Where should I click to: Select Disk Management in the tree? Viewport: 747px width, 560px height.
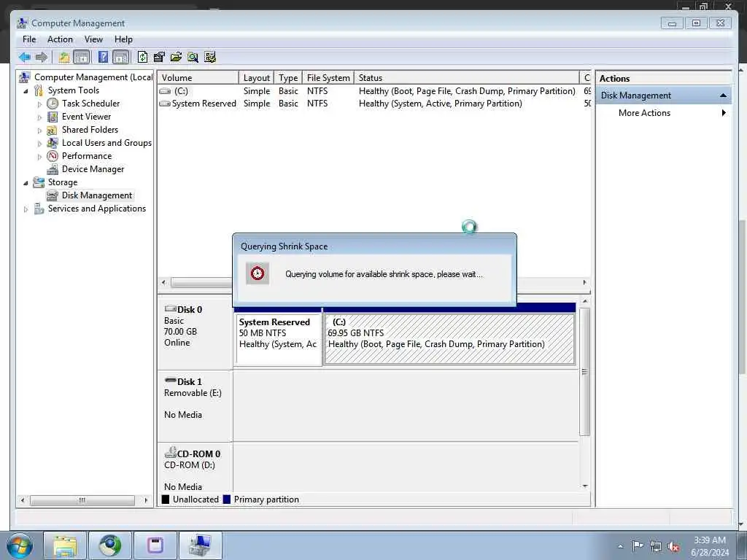97,195
